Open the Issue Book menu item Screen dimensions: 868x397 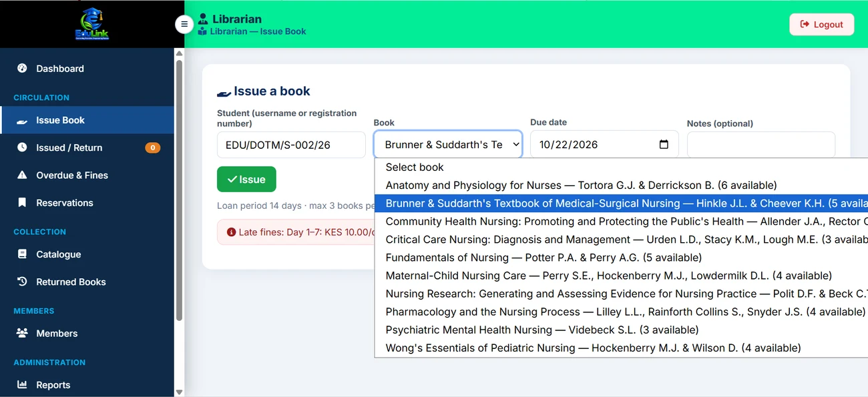point(87,120)
